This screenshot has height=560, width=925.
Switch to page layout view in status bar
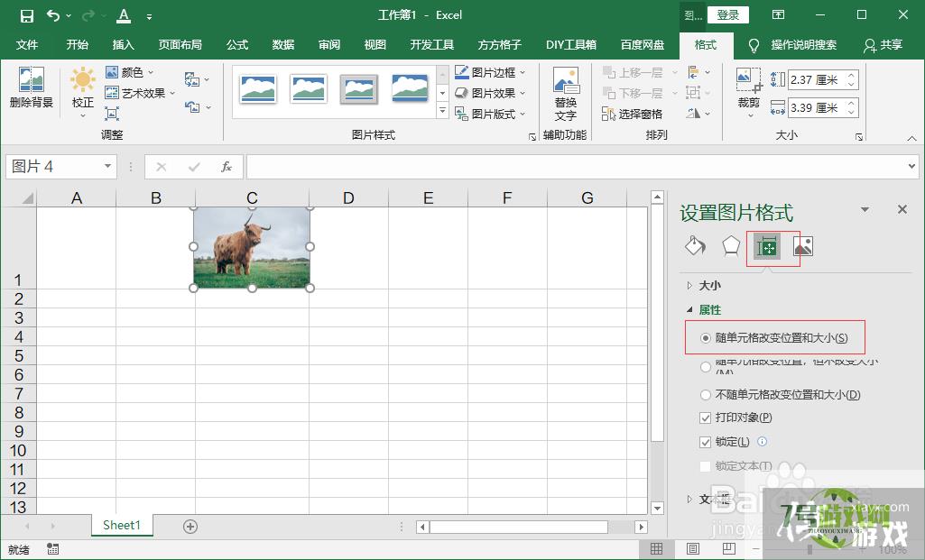click(692, 549)
